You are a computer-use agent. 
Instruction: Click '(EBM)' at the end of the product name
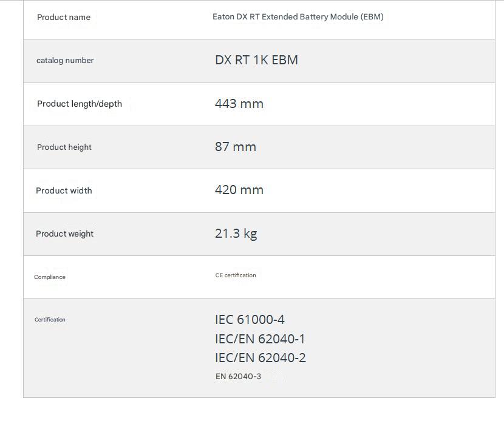click(x=372, y=17)
